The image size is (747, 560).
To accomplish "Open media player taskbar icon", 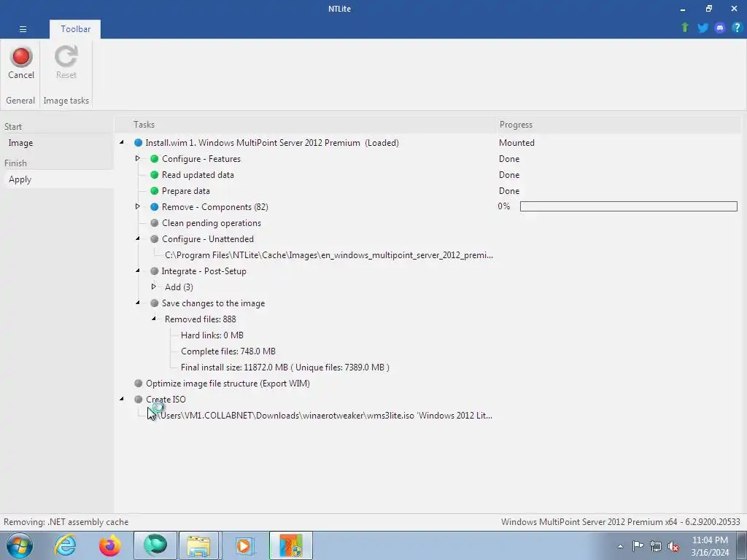I will point(244,545).
